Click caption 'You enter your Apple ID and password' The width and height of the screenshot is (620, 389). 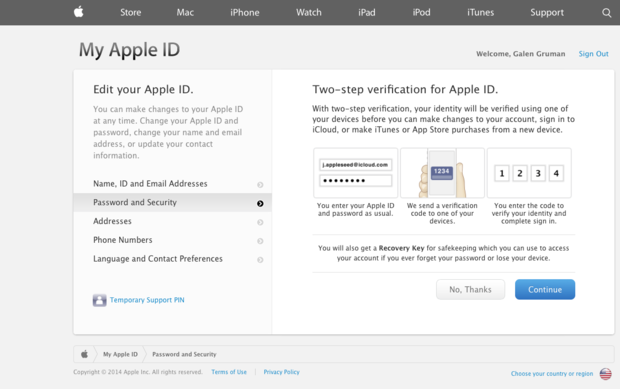click(355, 210)
